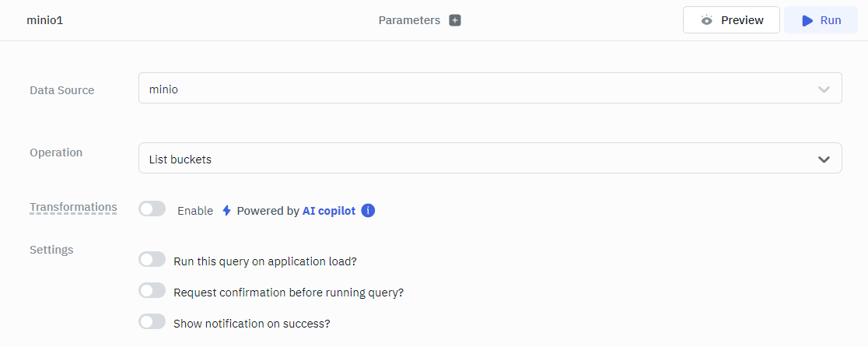This screenshot has width=868, height=347.
Task: Click the info icon after AI copilot
Action: pos(369,211)
